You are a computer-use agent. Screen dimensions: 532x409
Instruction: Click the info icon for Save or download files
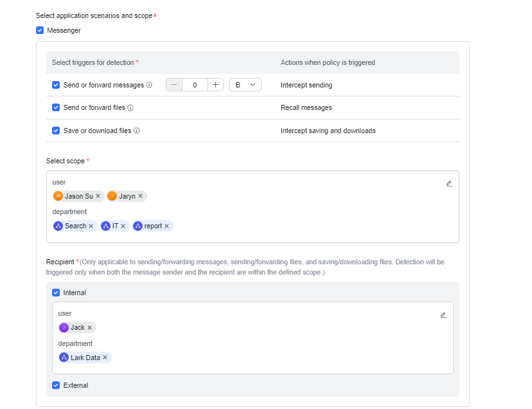[x=136, y=130]
